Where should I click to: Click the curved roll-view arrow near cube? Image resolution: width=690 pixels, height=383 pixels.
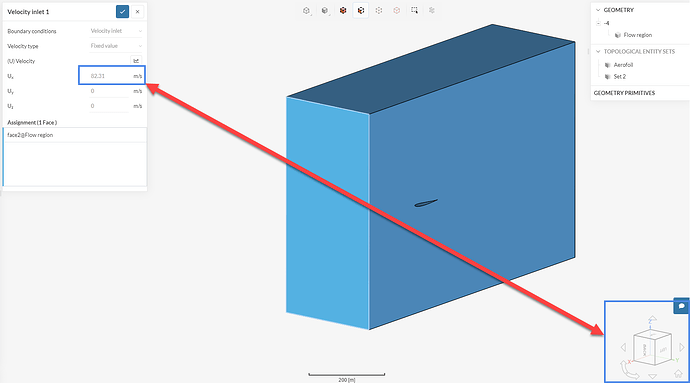(x=629, y=370)
